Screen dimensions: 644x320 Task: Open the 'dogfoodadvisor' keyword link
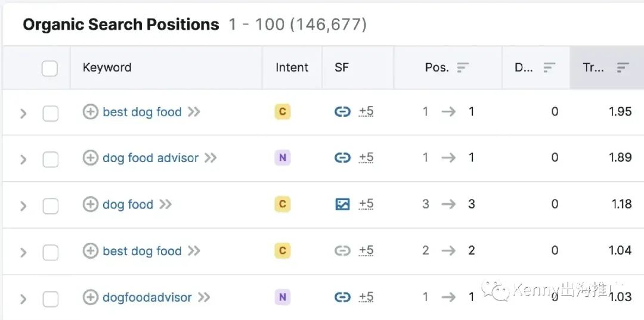(x=147, y=297)
